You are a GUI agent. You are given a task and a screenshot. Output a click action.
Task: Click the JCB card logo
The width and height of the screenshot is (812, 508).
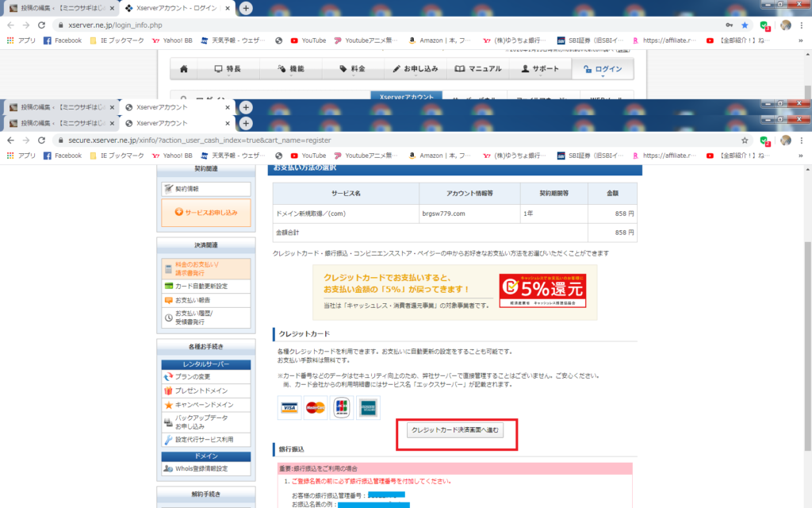click(342, 408)
